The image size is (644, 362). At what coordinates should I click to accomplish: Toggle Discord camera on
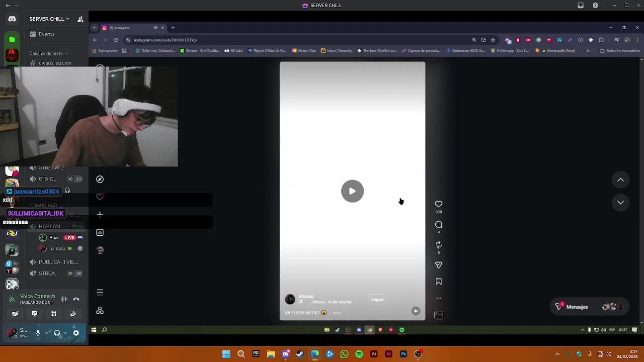[15, 314]
